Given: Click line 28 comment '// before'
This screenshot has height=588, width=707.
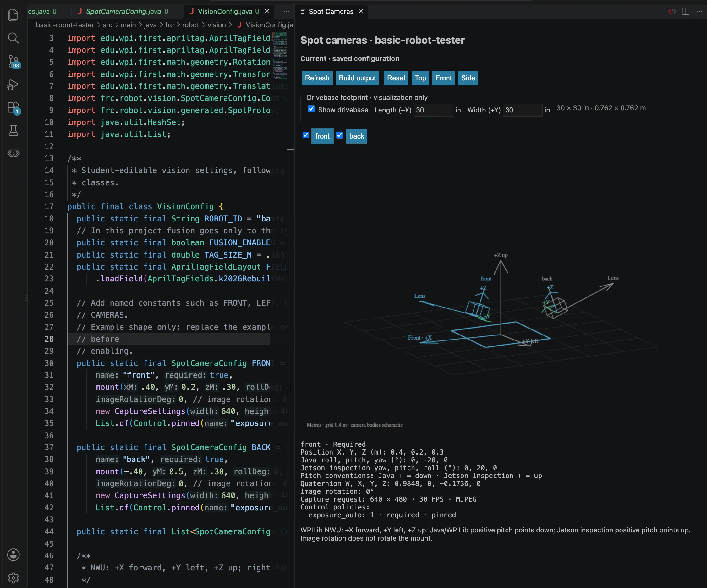Looking at the screenshot, I should point(98,339).
